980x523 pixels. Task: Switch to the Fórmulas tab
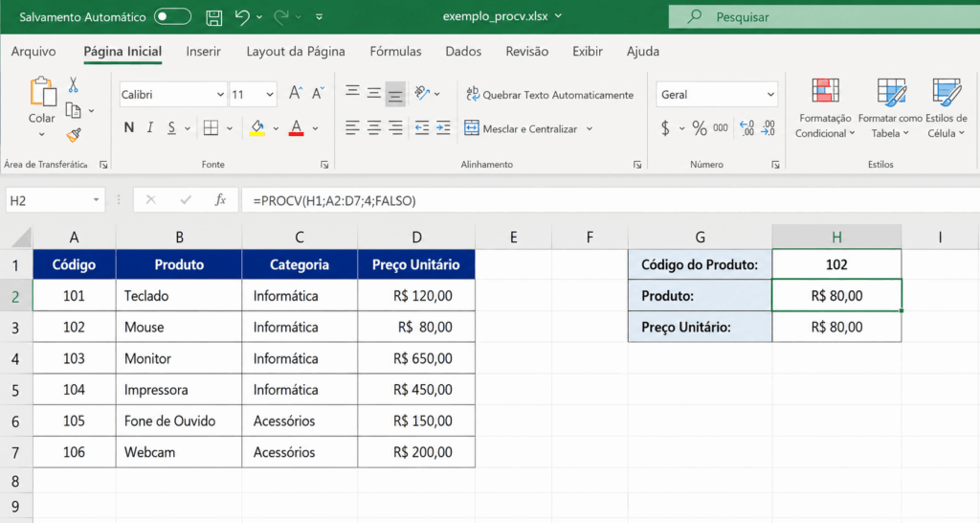click(395, 52)
